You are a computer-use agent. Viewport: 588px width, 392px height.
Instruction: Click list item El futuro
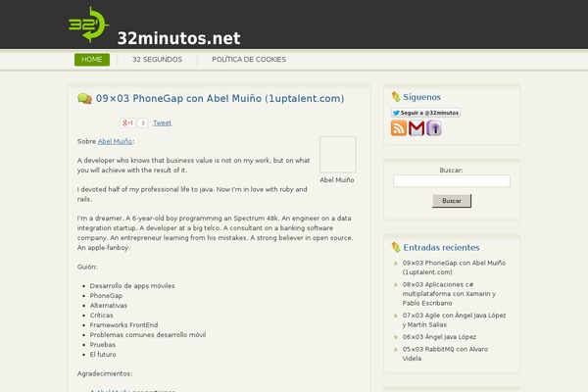(x=103, y=354)
